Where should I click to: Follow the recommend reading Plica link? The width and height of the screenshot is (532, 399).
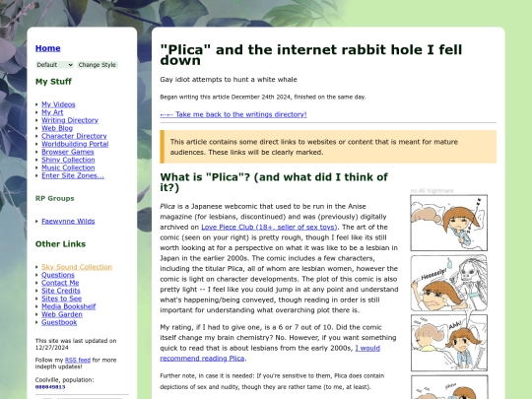tap(270, 354)
